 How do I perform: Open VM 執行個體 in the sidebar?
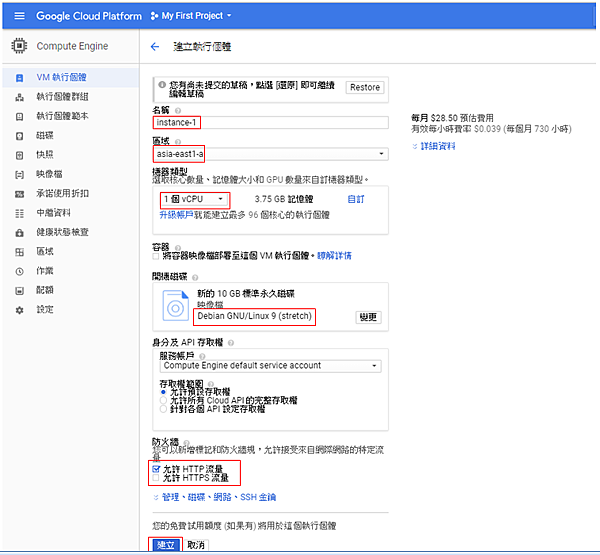(70, 78)
